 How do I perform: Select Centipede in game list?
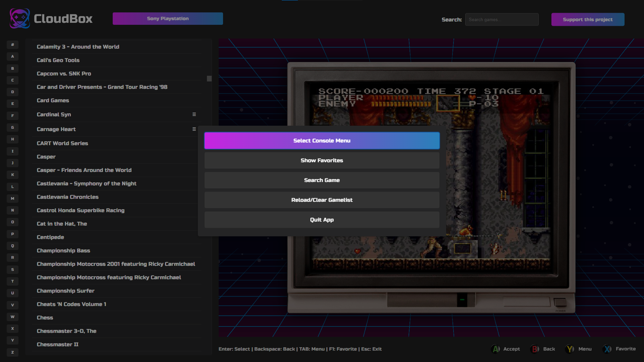[116, 237]
